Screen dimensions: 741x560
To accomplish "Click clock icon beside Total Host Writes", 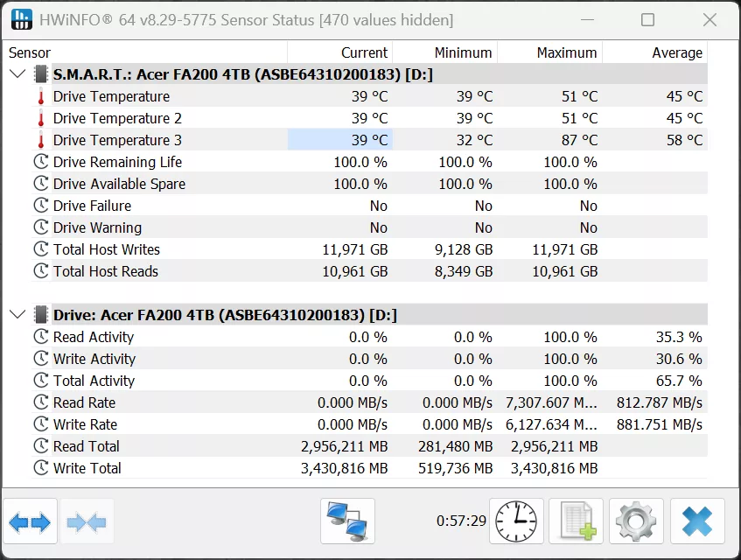I will coord(41,249).
